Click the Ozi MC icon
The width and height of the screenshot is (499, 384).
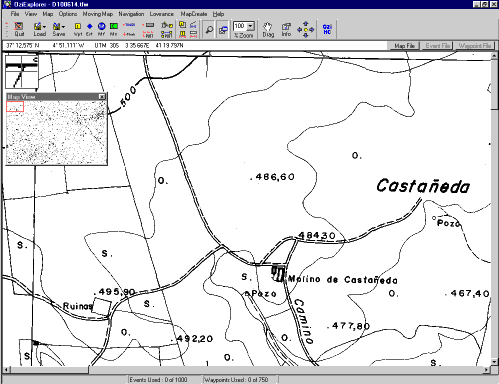click(327, 29)
